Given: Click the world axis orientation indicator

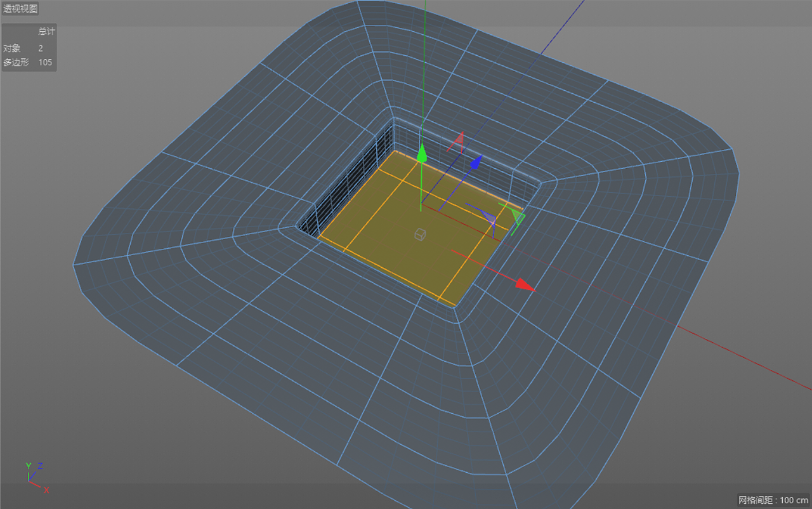Looking at the screenshot, I should [36, 478].
